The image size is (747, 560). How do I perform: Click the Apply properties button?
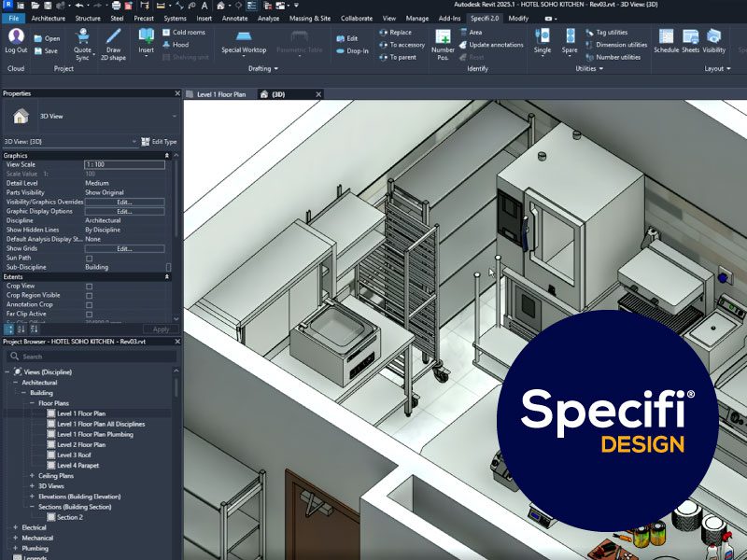[x=161, y=329]
